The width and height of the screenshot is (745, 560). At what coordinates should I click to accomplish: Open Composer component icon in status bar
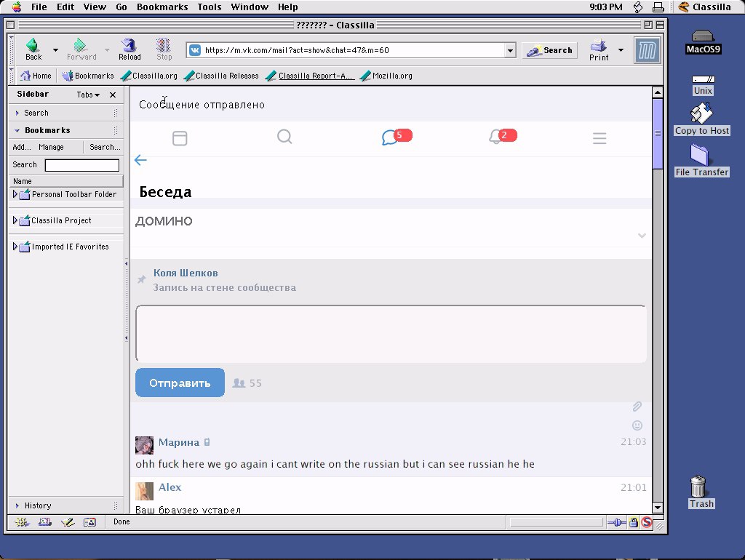pos(68,522)
